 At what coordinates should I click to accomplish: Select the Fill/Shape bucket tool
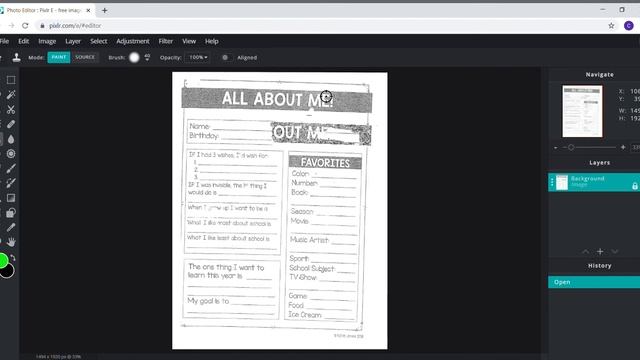11,213
